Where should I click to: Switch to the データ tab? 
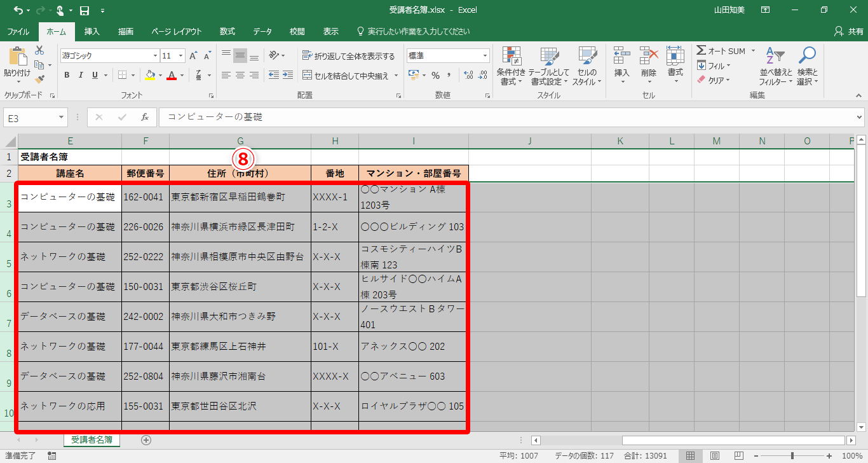click(262, 31)
